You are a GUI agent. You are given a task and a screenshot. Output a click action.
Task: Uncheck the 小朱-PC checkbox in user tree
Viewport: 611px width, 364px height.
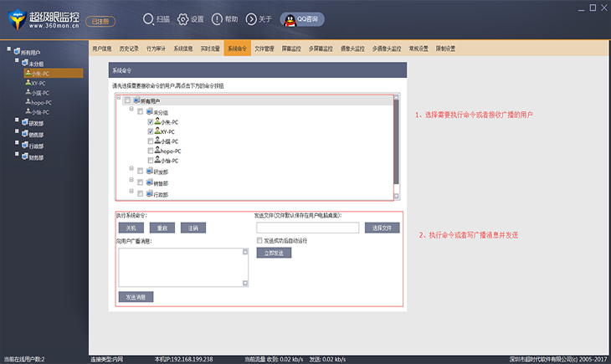coord(151,121)
